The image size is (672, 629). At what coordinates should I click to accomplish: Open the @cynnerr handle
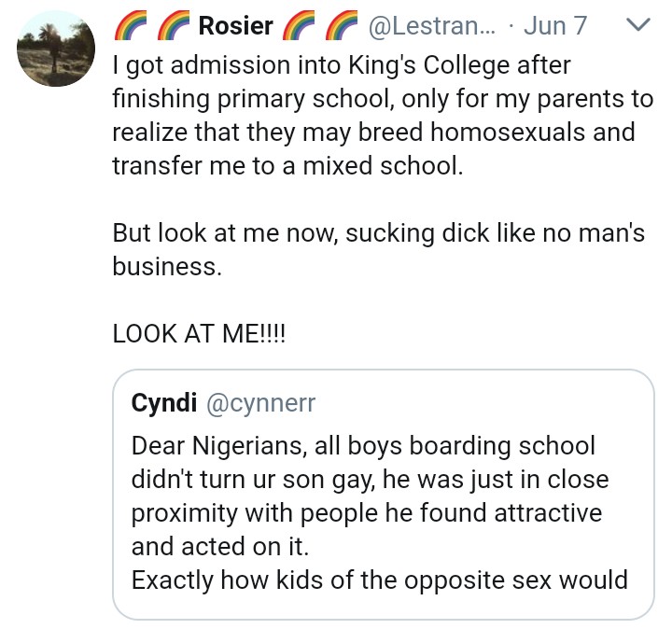coord(260,402)
